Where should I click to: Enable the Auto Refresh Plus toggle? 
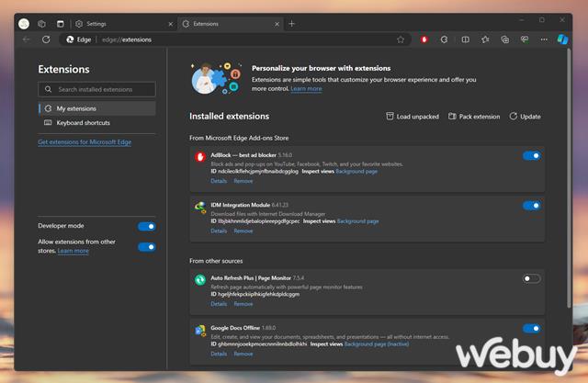tap(531, 278)
